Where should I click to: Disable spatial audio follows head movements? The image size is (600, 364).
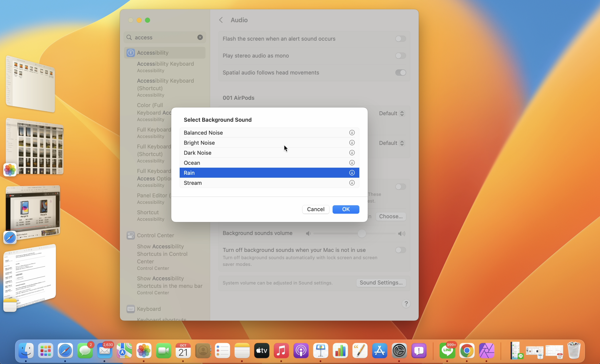(x=400, y=73)
